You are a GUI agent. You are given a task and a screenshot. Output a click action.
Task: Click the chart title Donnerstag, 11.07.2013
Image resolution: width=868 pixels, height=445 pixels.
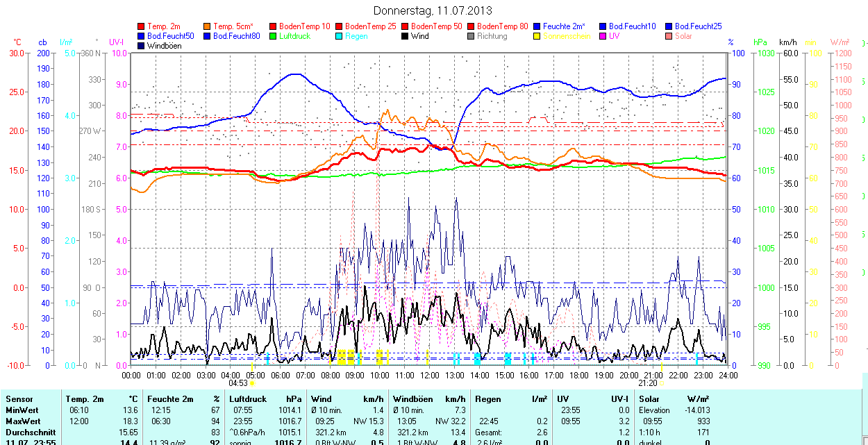point(433,10)
